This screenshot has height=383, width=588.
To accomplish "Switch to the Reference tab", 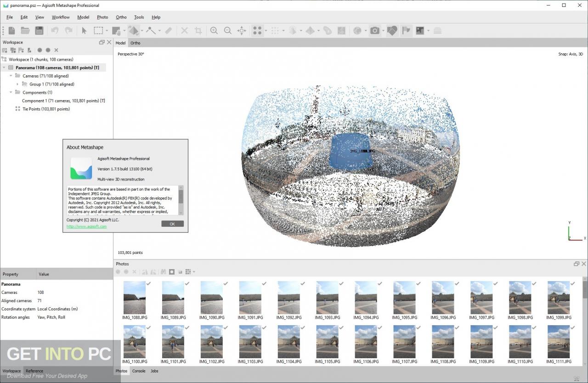I will 34,371.
